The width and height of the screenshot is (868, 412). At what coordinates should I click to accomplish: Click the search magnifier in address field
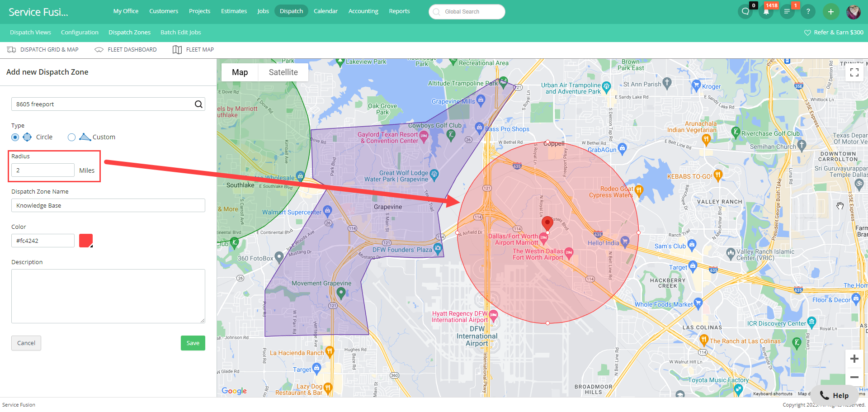click(x=198, y=104)
